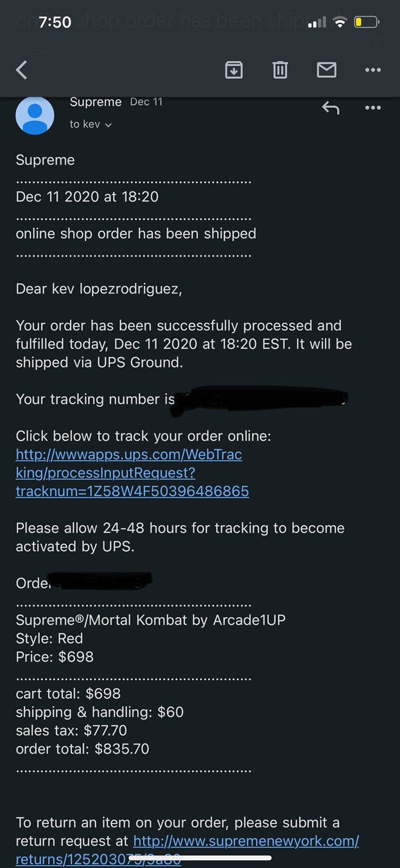400x868 pixels.
Task: Tap the Inbox label under the subject
Action: tap(31, 51)
